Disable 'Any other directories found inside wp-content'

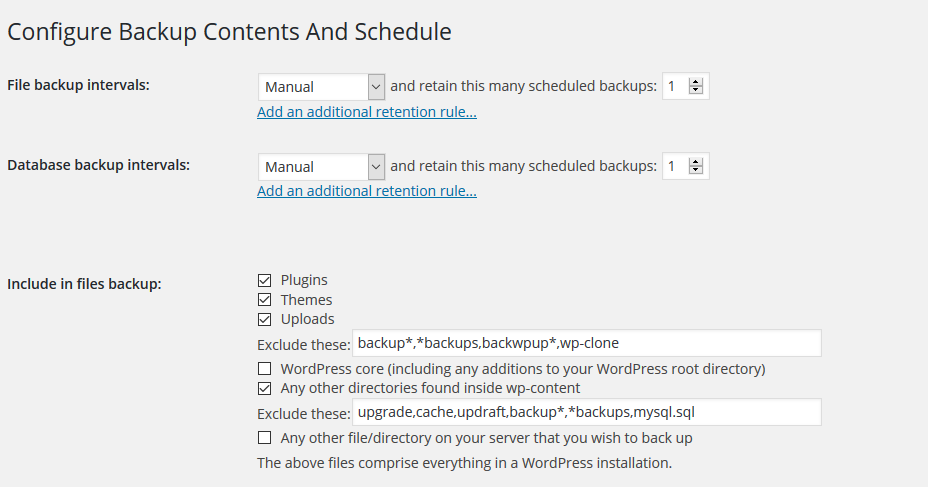point(265,388)
